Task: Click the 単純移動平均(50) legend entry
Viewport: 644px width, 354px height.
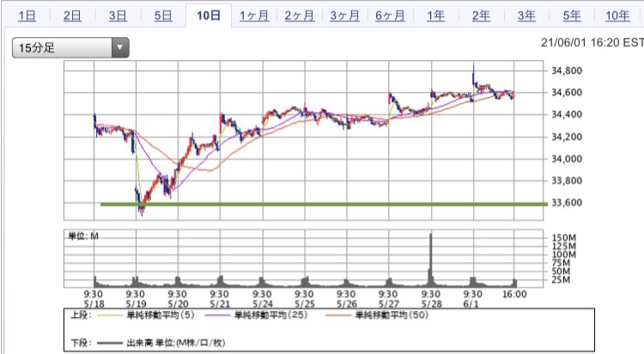Action: [377, 315]
